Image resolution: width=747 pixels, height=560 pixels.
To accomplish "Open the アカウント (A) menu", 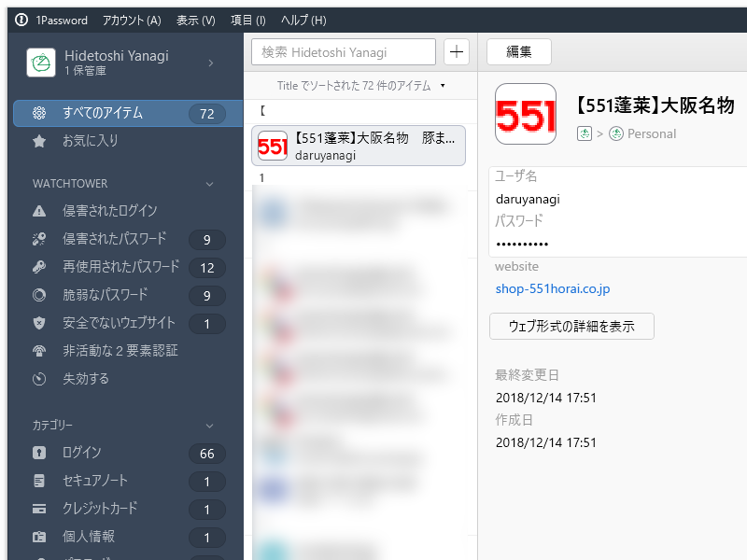I will [x=132, y=20].
